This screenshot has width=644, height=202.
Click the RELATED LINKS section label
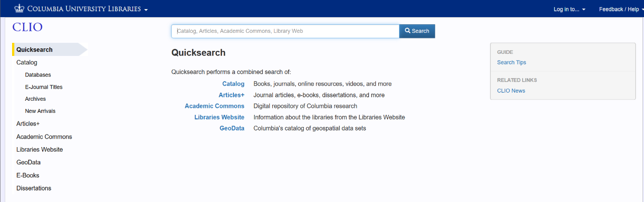(x=517, y=80)
